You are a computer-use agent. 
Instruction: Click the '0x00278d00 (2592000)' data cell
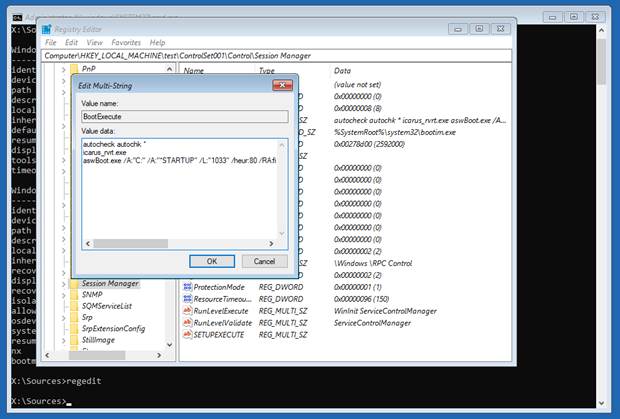click(x=369, y=144)
